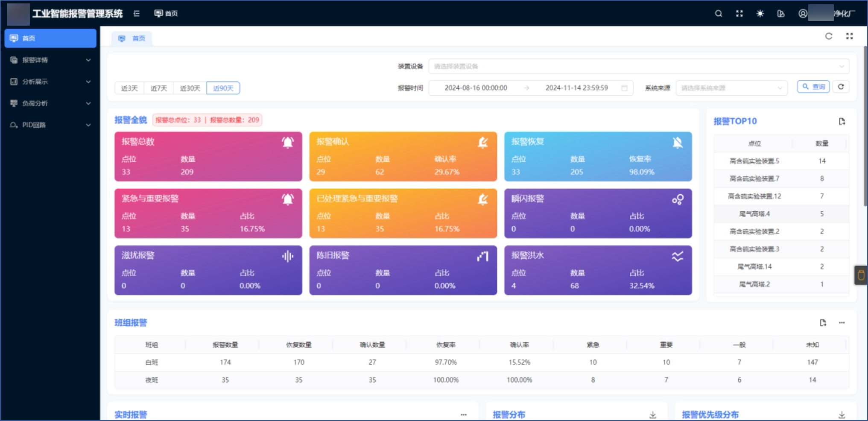Download the 报警优先级分布 chart
The height and width of the screenshot is (421, 868).
(842, 415)
